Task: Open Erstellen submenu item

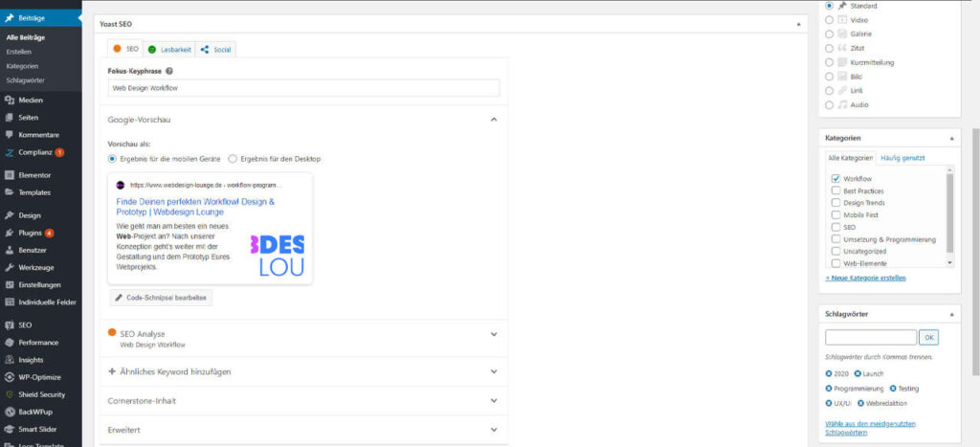Action: pos(18,52)
